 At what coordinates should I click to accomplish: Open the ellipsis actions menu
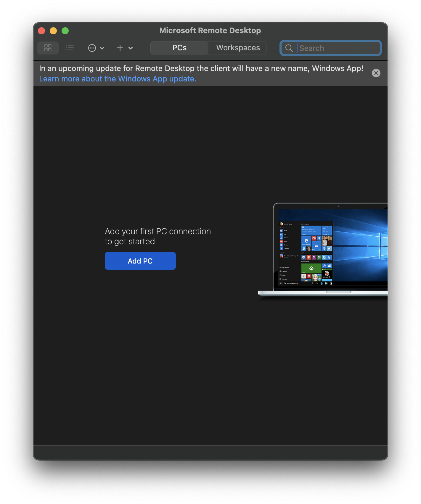96,48
